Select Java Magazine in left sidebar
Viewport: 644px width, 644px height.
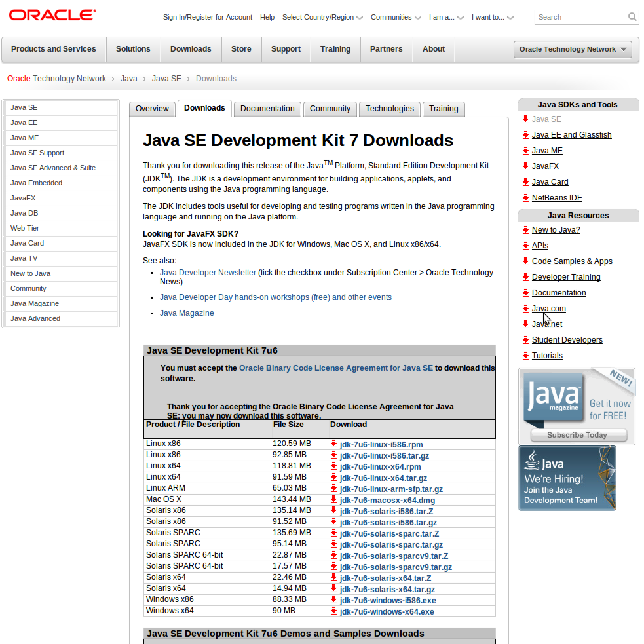[x=61, y=303]
